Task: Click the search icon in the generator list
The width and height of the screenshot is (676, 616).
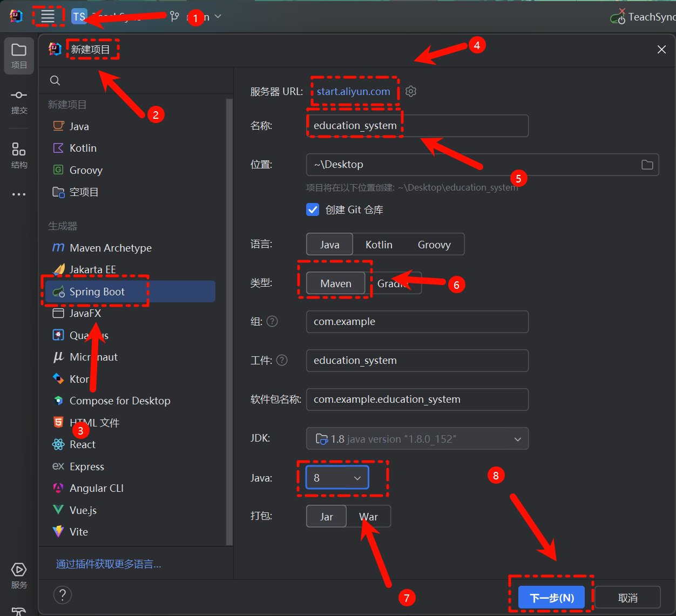Action: [x=55, y=80]
